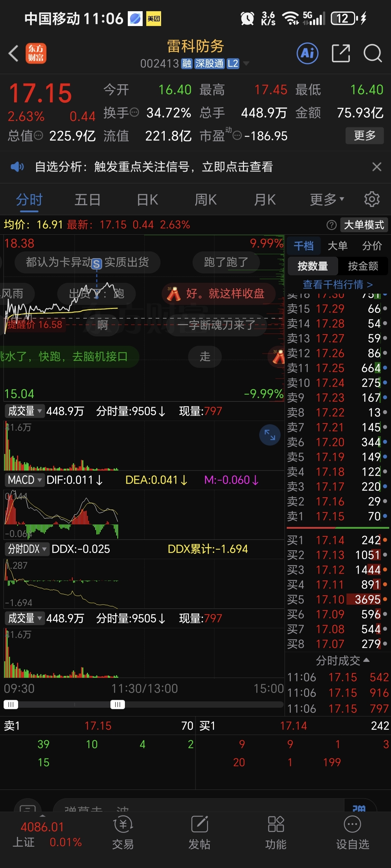Image resolution: width=391 pixels, height=868 pixels.
Task: Tap the left timeline range handle
Action: point(10,704)
